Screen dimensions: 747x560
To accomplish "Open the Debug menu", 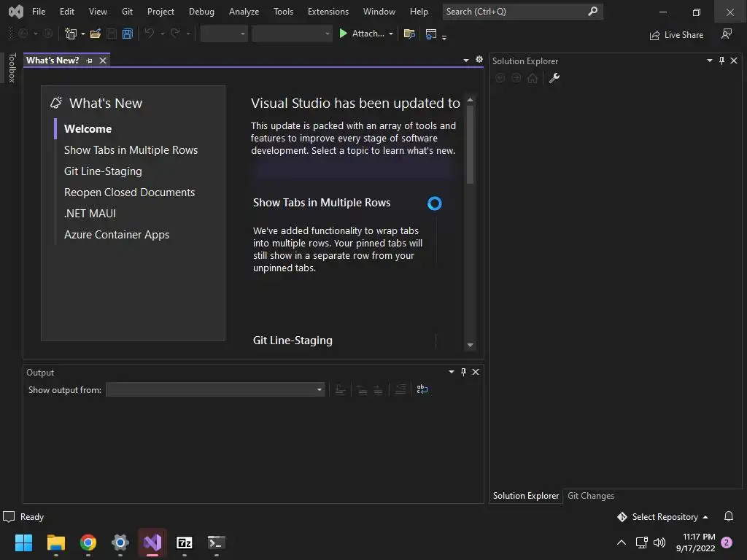I will (x=201, y=12).
